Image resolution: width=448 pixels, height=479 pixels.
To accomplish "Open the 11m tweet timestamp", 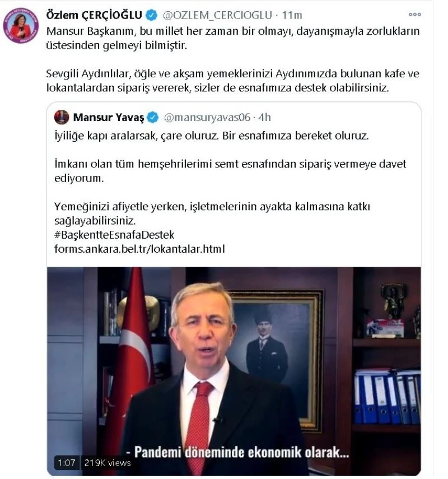I will pyautogui.click(x=292, y=15).
